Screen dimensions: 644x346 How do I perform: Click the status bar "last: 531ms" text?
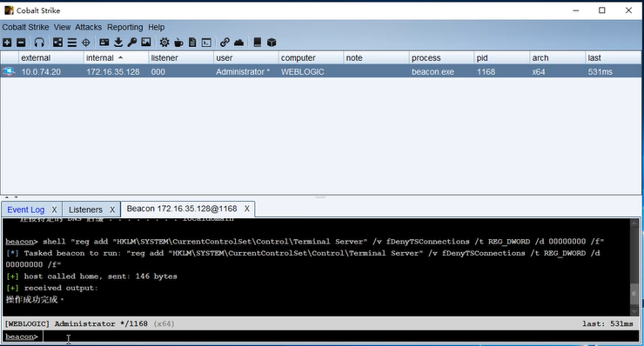click(x=607, y=324)
